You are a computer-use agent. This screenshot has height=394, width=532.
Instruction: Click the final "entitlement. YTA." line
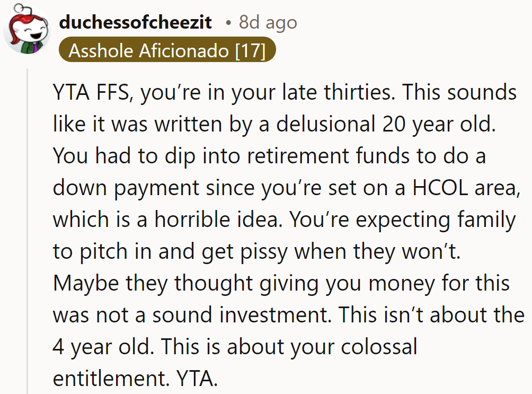[x=135, y=379]
